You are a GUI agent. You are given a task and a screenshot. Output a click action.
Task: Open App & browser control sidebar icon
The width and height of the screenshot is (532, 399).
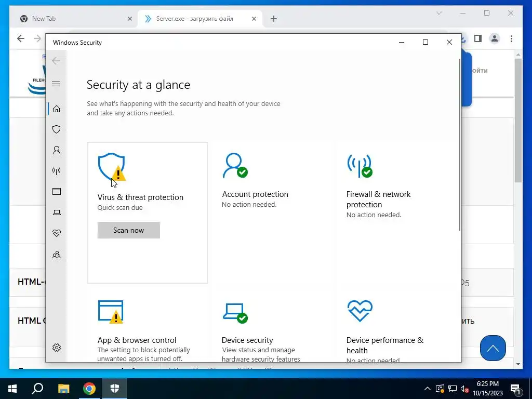click(57, 192)
